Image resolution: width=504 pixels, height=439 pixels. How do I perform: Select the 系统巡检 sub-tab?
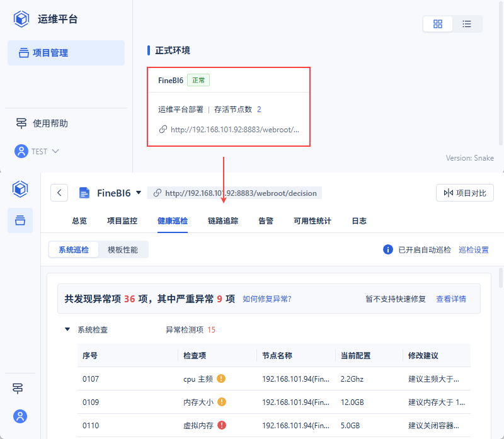pyautogui.click(x=74, y=249)
